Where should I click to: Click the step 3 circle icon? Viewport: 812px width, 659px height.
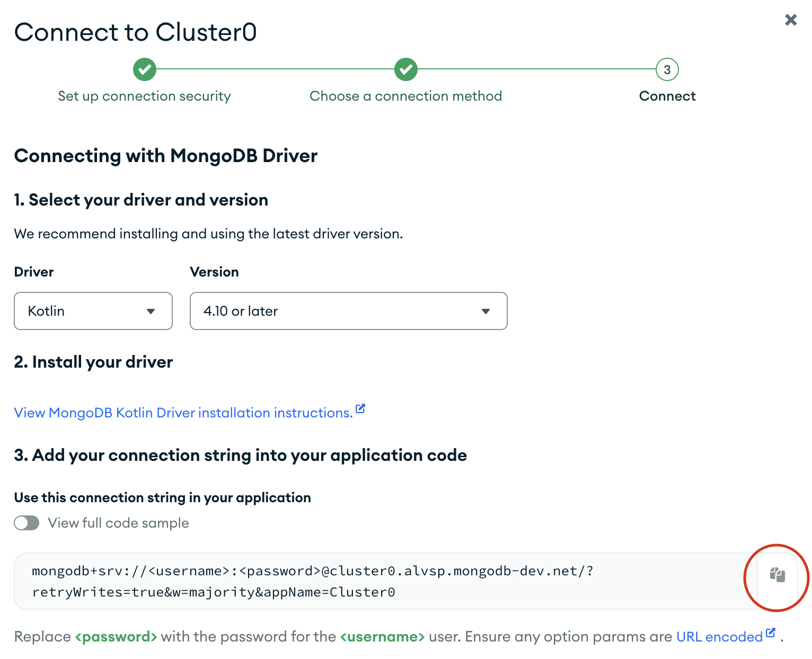[667, 69]
